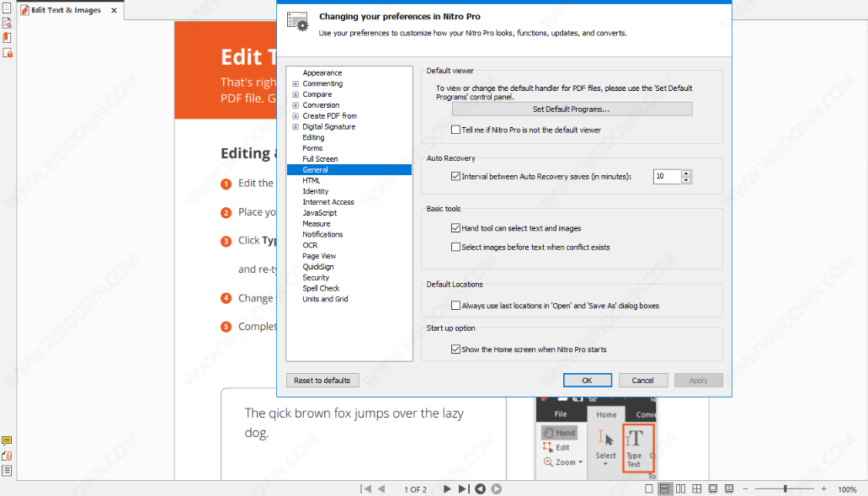868x496 pixels.
Task: Open Measure preferences
Action: coord(316,224)
